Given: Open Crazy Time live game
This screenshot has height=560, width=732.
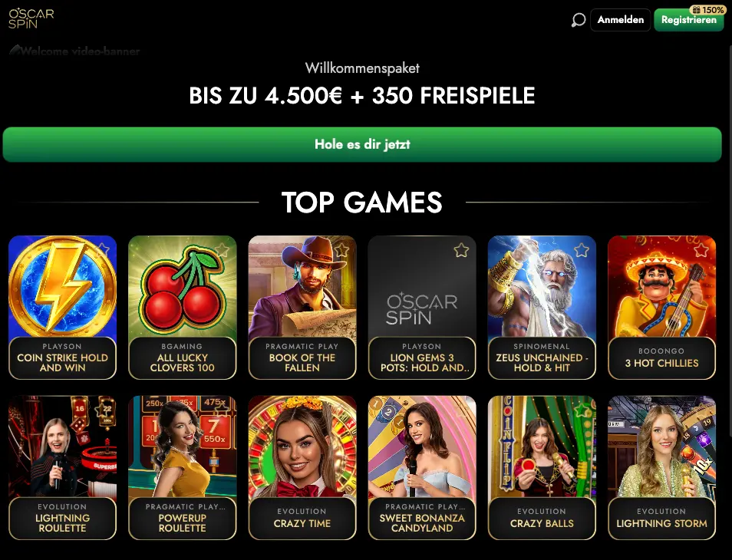Looking at the screenshot, I should (302, 468).
